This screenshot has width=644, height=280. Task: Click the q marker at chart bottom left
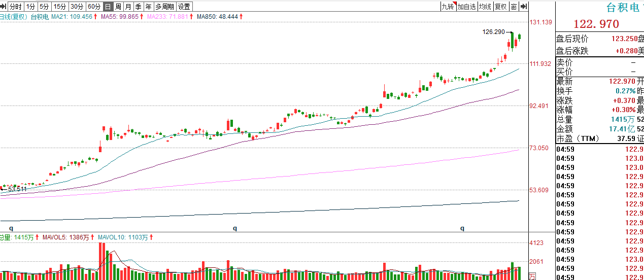point(11,228)
